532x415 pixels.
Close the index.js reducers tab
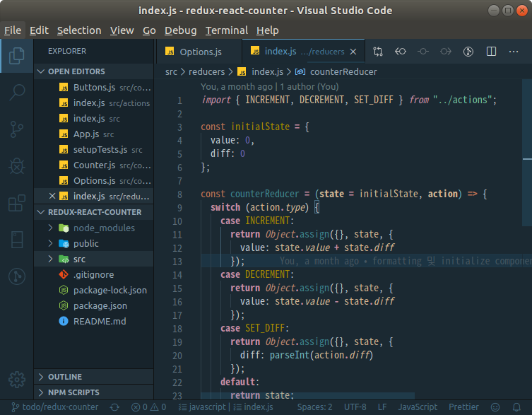pyautogui.click(x=353, y=52)
